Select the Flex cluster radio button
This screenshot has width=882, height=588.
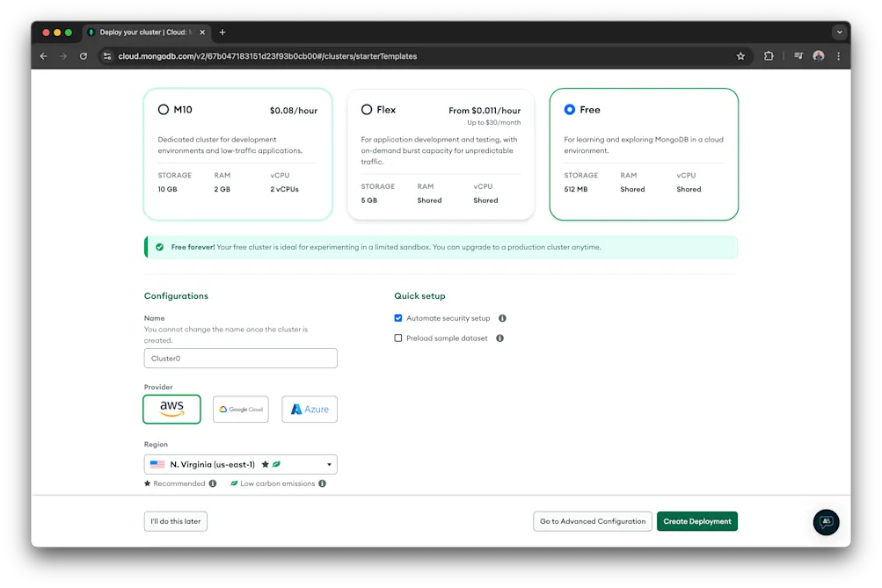point(367,110)
